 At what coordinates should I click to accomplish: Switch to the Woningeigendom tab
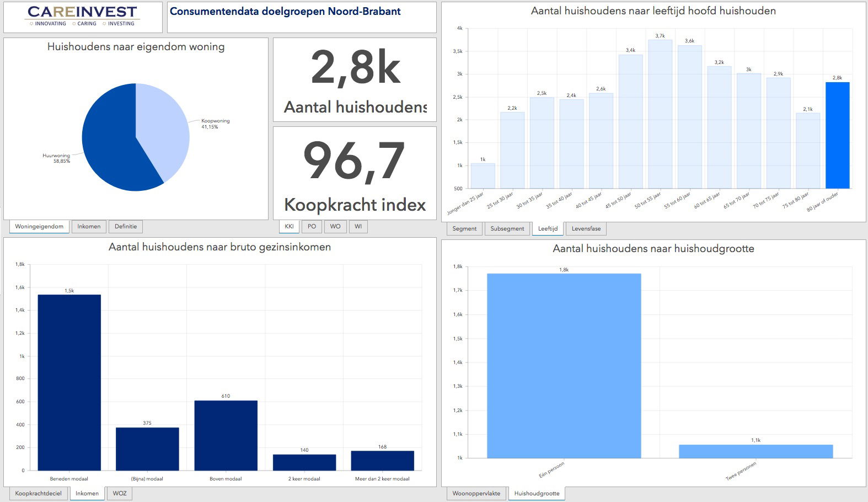pyautogui.click(x=39, y=227)
